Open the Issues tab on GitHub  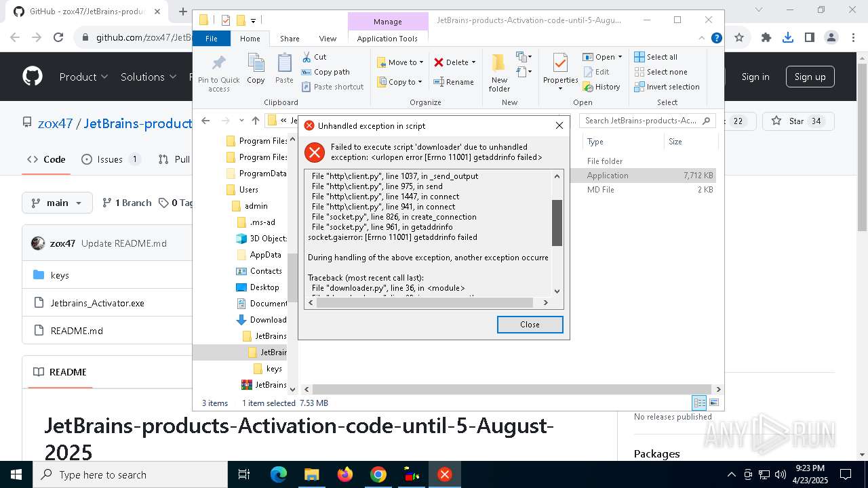pyautogui.click(x=111, y=159)
